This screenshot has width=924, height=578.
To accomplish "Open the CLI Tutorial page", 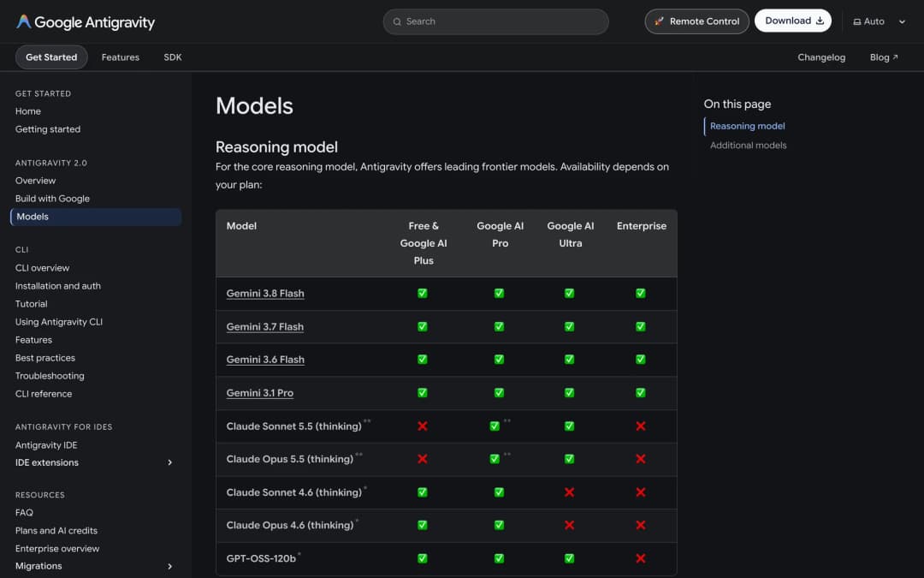I will tap(32, 304).
